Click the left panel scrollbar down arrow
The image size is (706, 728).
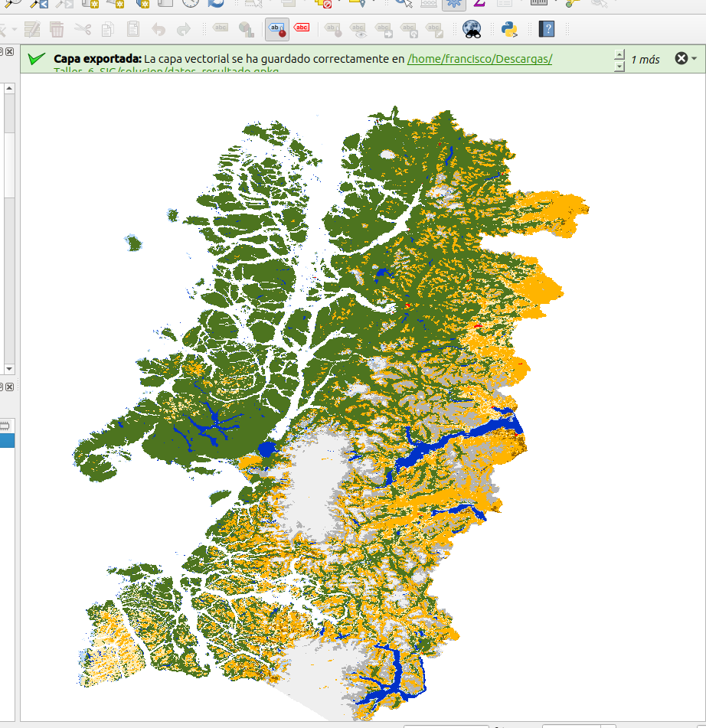(8, 368)
